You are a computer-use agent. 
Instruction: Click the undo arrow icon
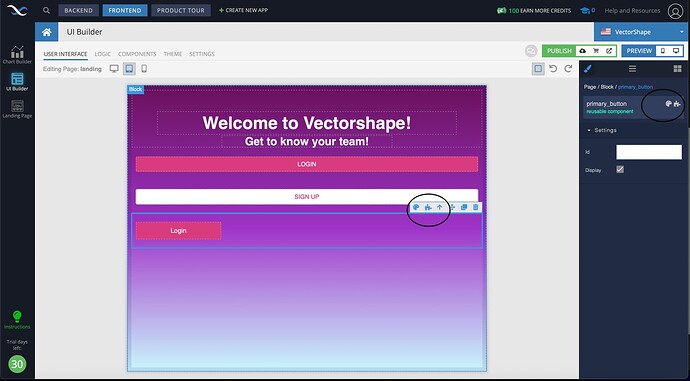pyautogui.click(x=553, y=69)
